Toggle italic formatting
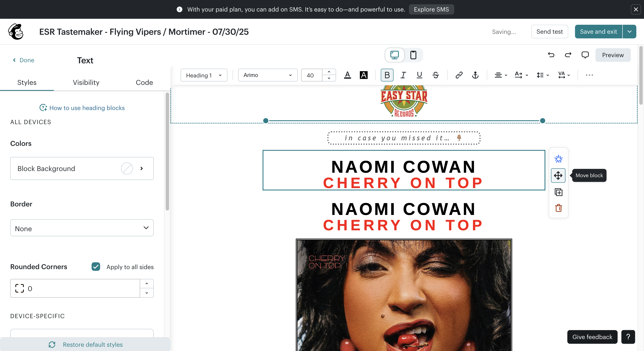The height and width of the screenshot is (351, 644). click(x=403, y=75)
